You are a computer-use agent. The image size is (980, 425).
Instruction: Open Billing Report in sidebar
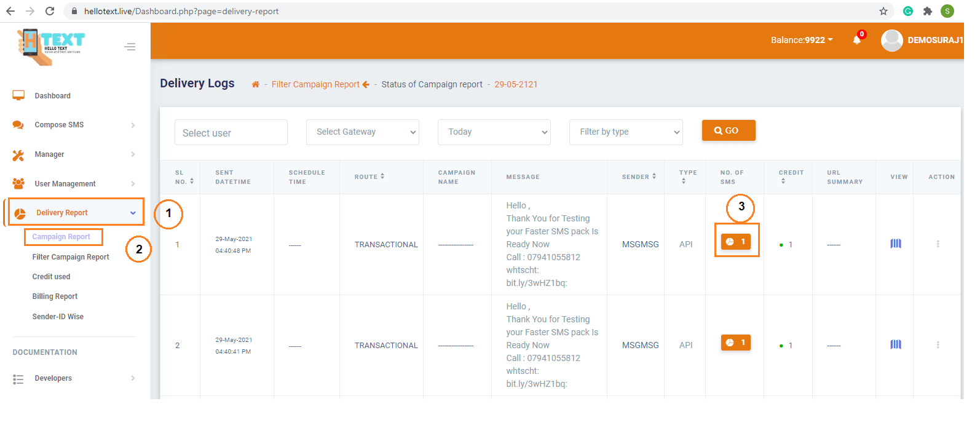pyautogui.click(x=55, y=296)
